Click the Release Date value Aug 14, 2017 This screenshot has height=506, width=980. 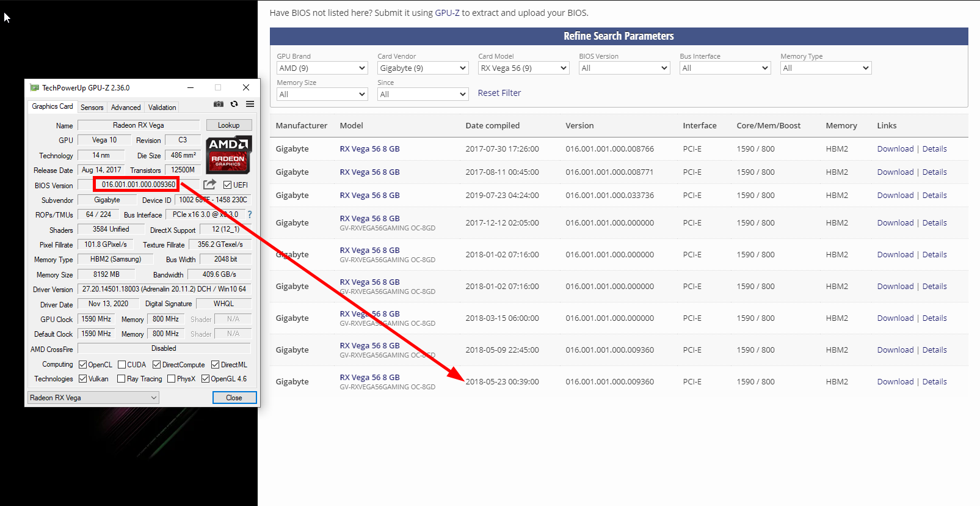click(101, 170)
